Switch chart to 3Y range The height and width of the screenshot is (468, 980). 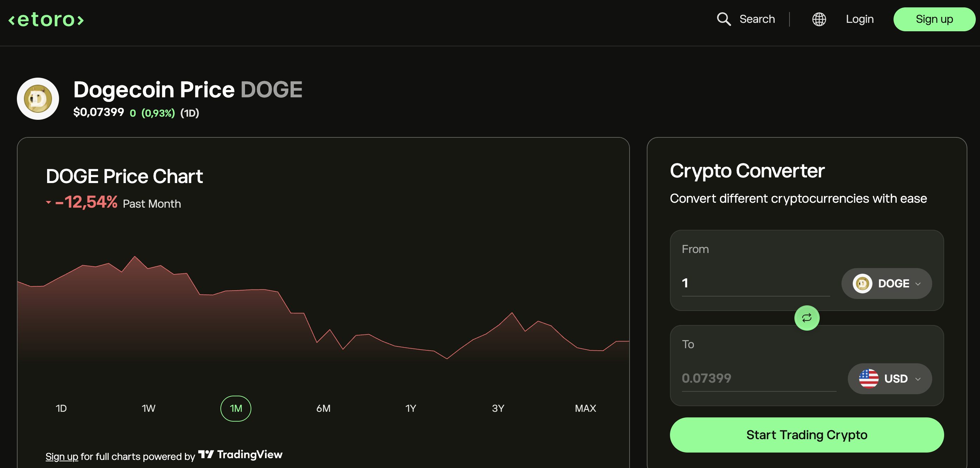tap(498, 408)
